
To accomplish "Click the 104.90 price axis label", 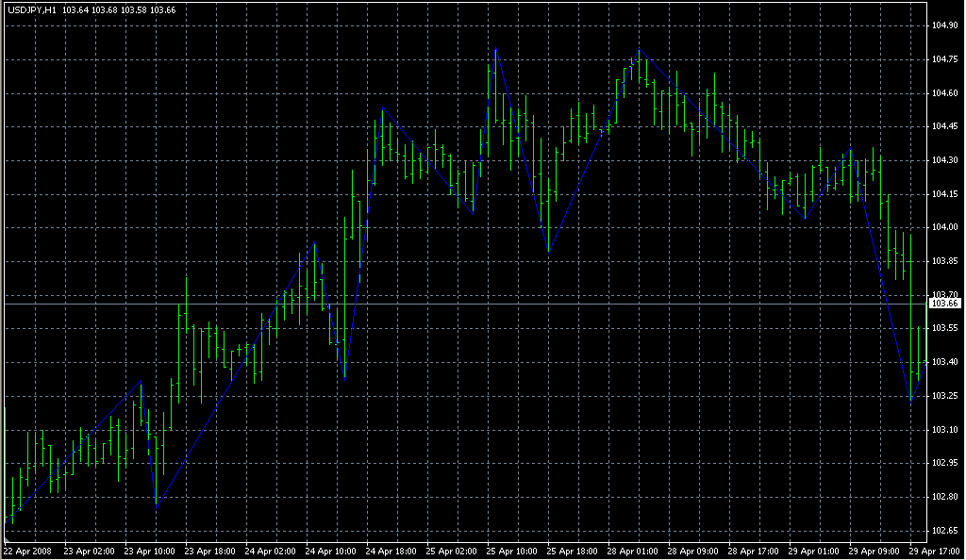I will (944, 25).
